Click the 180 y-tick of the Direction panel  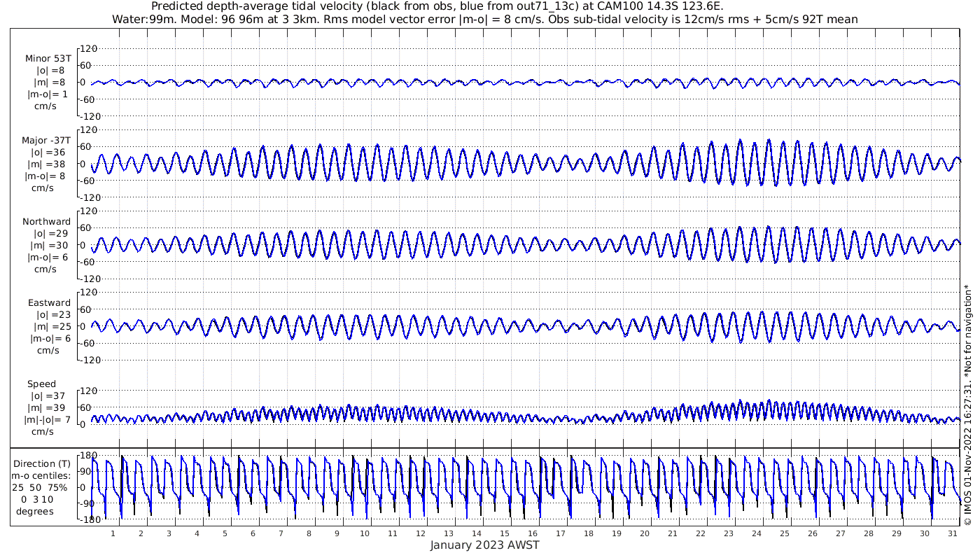(x=88, y=455)
